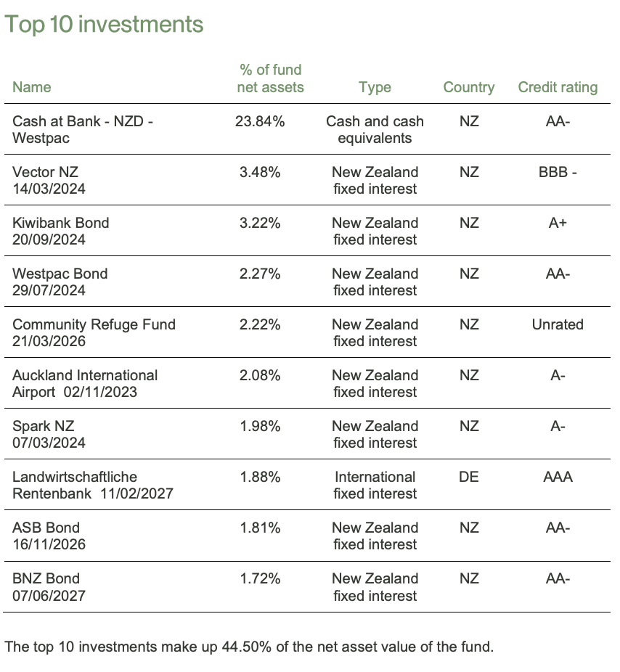
Task: Click the DE country code
Action: (469, 477)
